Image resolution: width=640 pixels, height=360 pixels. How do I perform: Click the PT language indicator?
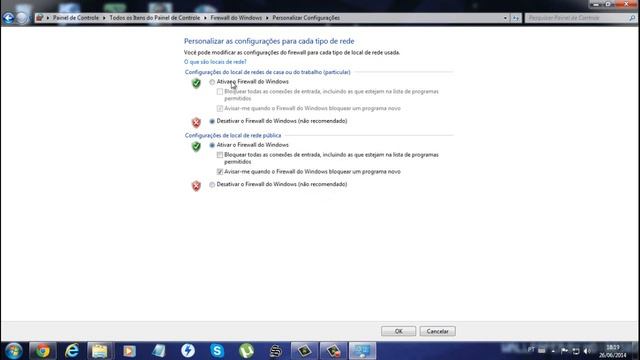(531, 350)
